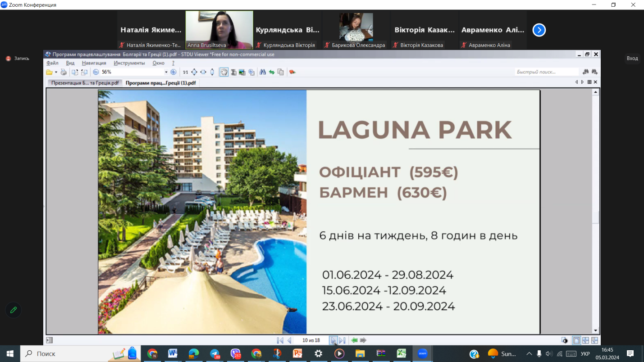Click the green back navigation arrow
Viewport: 644px width, 362px height.
[x=354, y=340]
